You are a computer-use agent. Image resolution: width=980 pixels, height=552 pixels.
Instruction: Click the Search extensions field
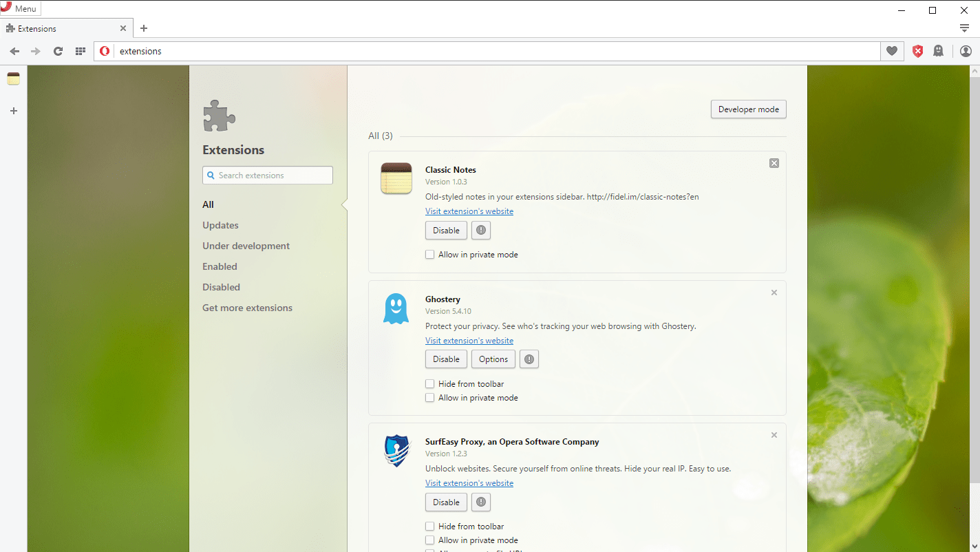point(268,176)
